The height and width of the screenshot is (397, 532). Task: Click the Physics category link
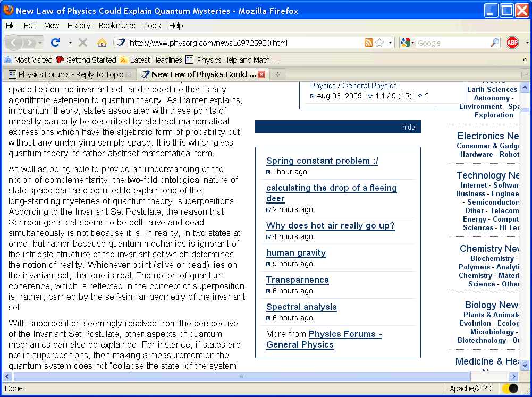pos(323,86)
